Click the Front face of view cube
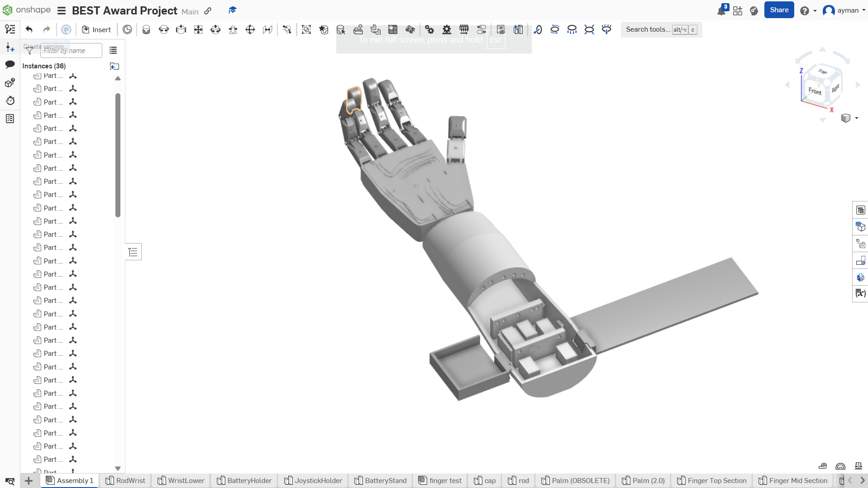Viewport: 868px width, 488px height. click(815, 91)
